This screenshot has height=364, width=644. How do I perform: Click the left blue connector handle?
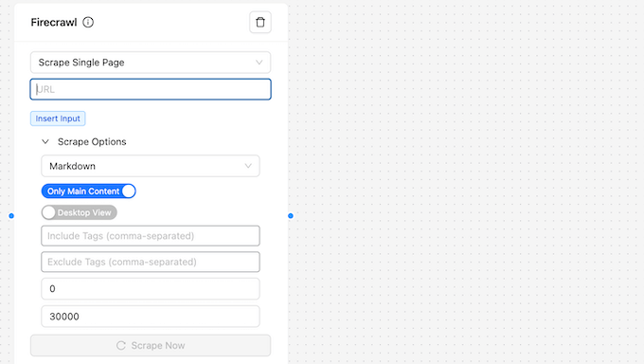pyautogui.click(x=11, y=216)
